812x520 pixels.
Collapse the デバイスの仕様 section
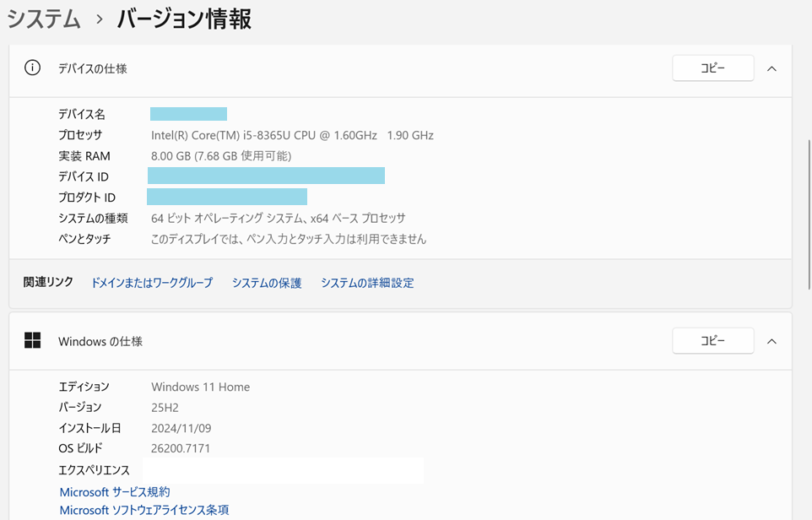pos(771,68)
